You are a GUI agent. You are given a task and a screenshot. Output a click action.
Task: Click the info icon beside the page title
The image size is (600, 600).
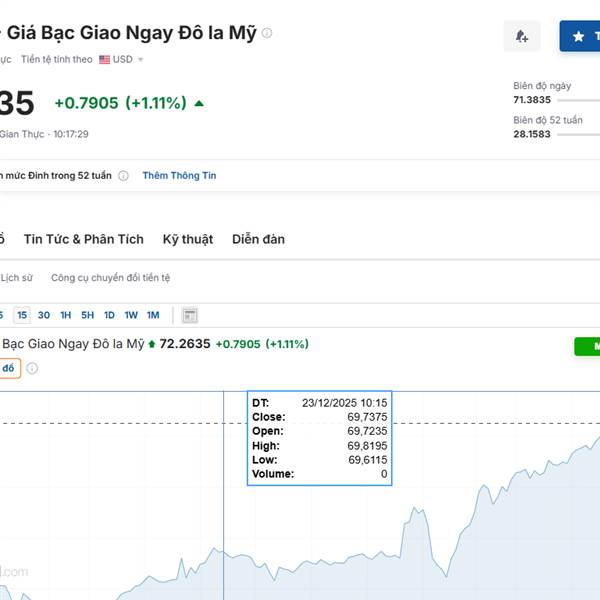267,33
